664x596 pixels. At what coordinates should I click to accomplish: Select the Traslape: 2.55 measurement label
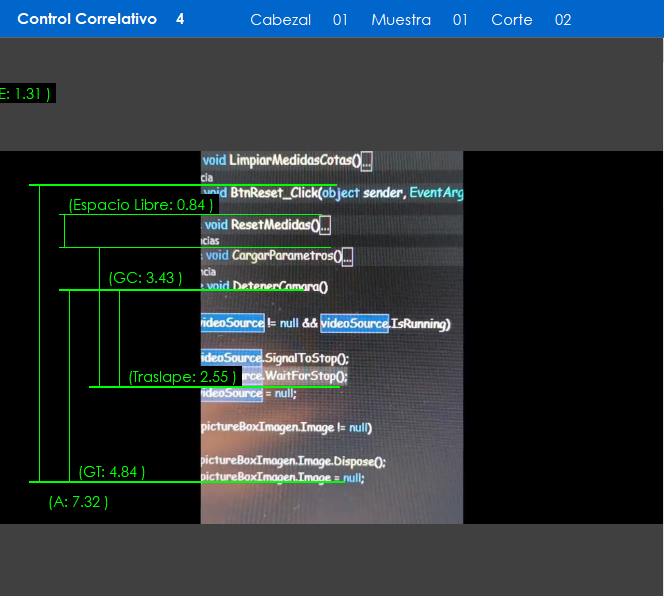tap(183, 377)
